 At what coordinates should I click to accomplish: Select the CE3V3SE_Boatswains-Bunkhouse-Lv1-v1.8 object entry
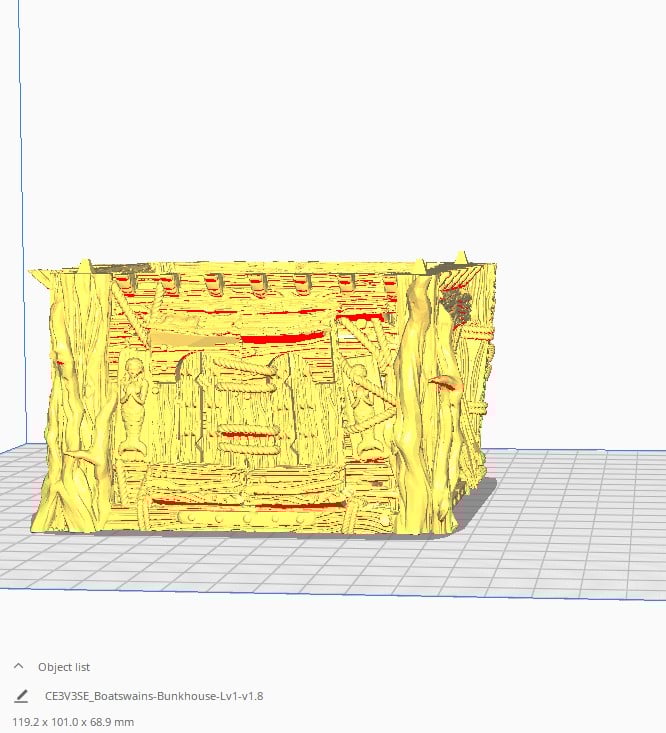click(x=154, y=696)
